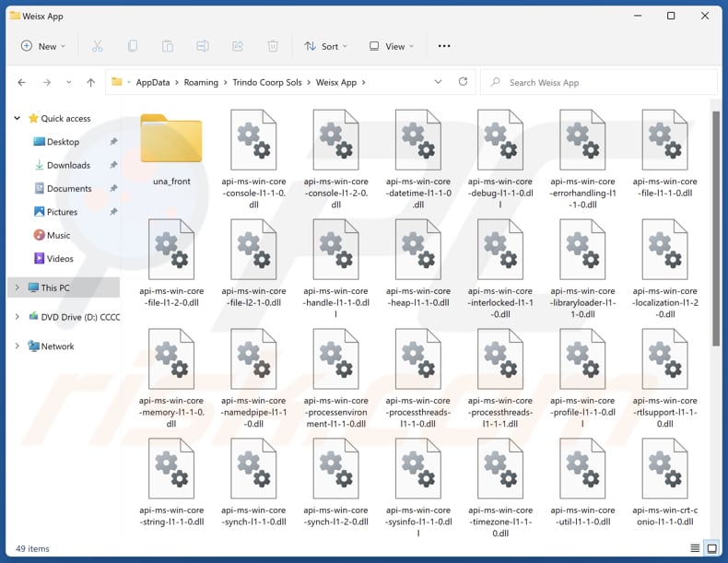Expand Network tree node
The image size is (728, 563).
[18, 346]
